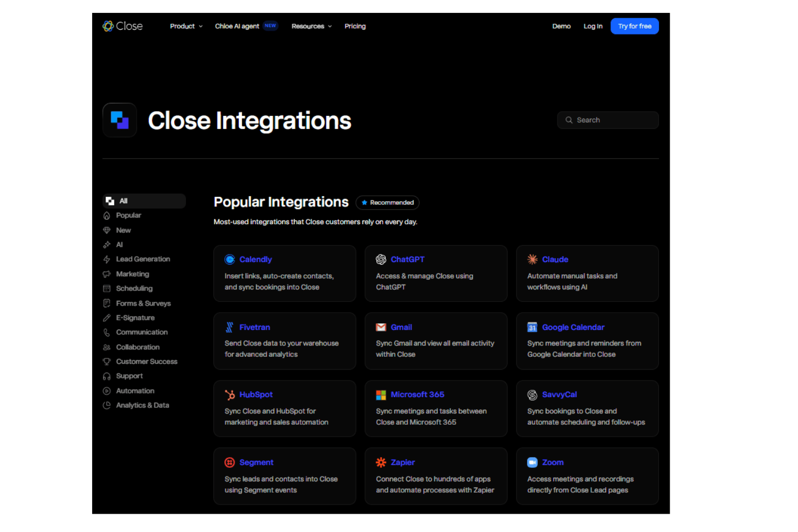This screenshot has height=532, width=798.
Task: Click the Close logo in header
Action: (122, 26)
